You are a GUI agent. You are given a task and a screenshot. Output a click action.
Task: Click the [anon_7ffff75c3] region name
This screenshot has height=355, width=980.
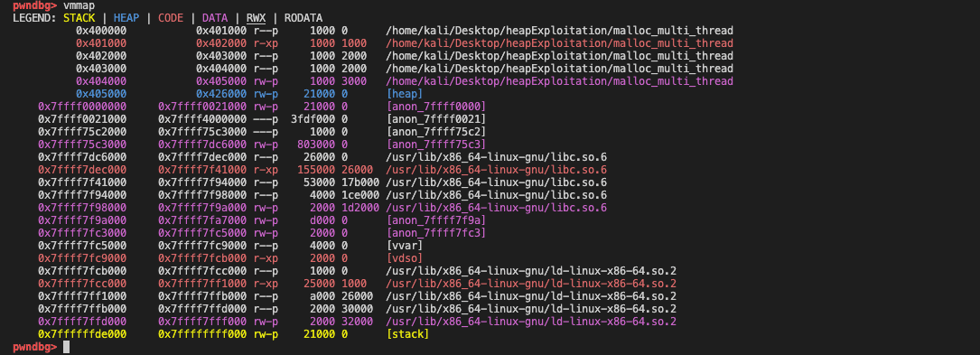point(436,145)
